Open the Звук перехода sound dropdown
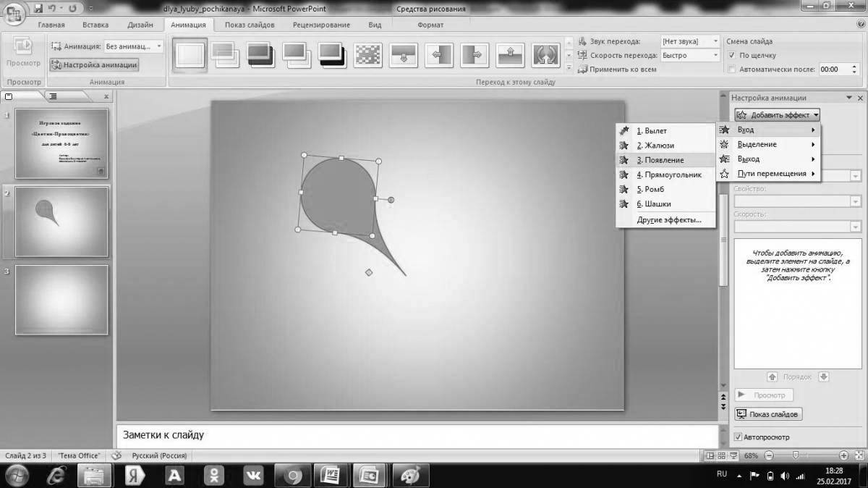 point(716,41)
